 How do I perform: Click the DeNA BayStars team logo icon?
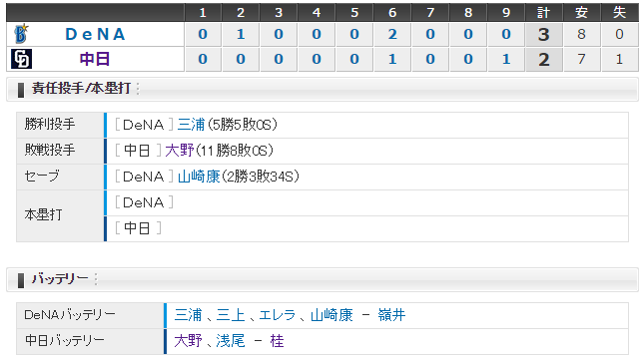point(21,34)
